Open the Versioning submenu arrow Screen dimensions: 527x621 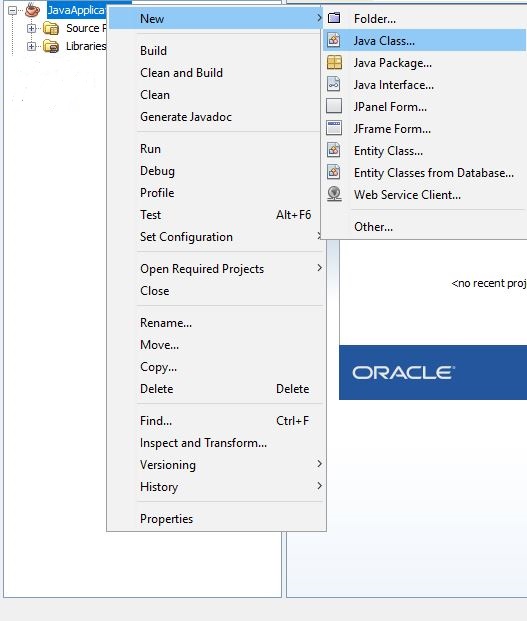(319, 464)
